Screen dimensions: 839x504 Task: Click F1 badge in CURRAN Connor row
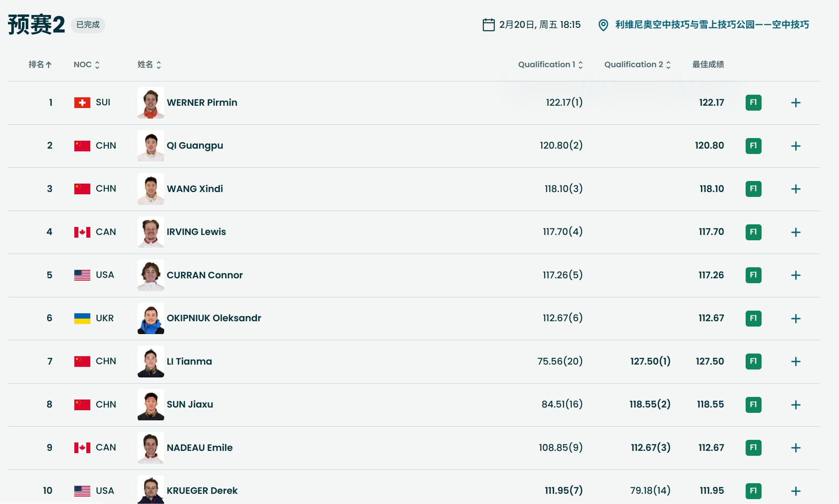[754, 275]
